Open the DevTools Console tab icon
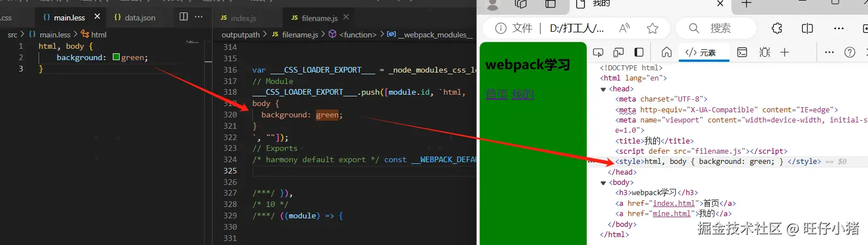Viewport: 868px width, 245px height. click(x=742, y=52)
